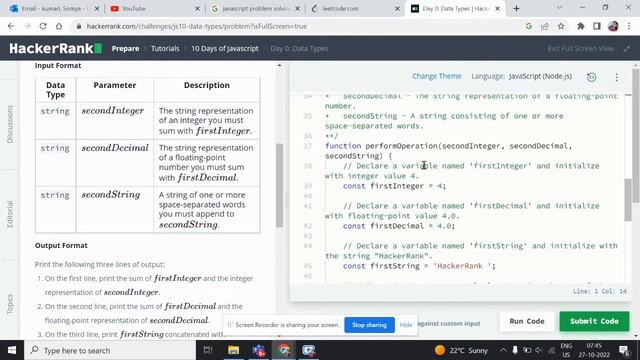Click the browser back arrow
This screenshot has height=360, width=640.
tap(11, 26)
